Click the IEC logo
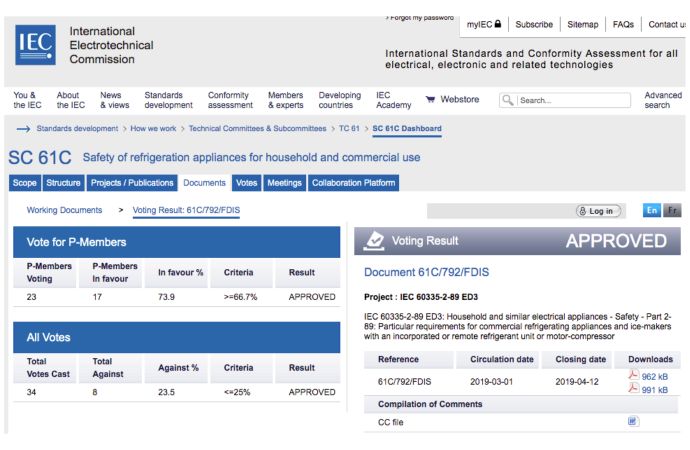 coord(35,45)
